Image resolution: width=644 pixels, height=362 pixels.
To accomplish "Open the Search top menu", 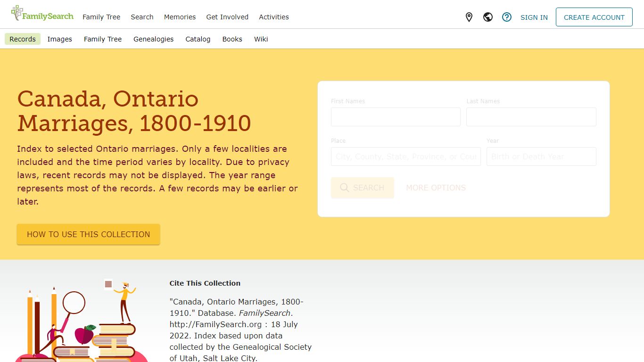I will pos(142,17).
